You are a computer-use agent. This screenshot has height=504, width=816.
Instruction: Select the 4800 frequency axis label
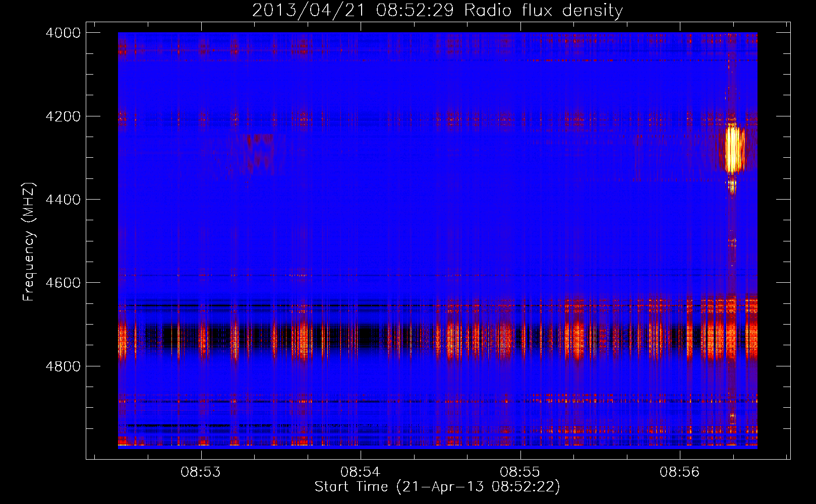coord(63,366)
